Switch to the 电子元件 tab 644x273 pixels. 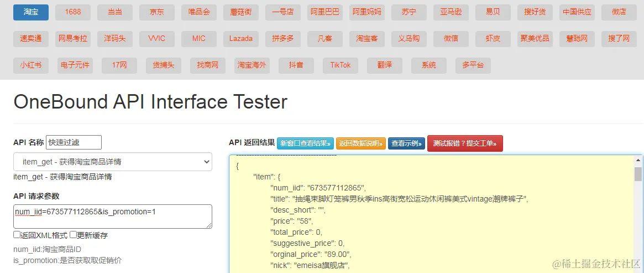(x=75, y=65)
